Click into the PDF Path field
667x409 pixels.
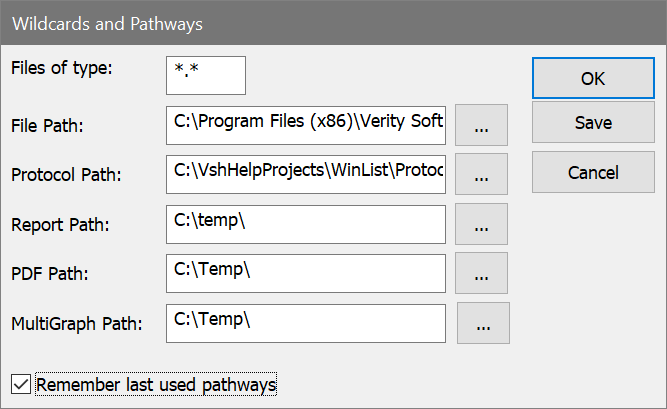[x=306, y=272]
